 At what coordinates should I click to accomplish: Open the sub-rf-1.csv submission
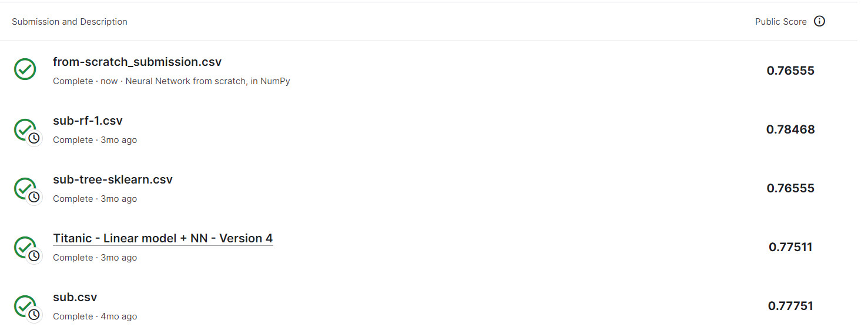click(88, 121)
